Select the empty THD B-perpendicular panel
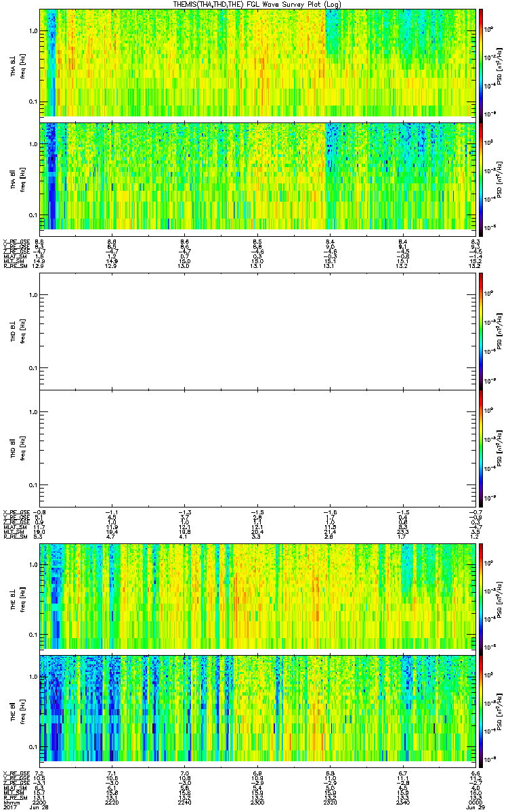 (257, 330)
